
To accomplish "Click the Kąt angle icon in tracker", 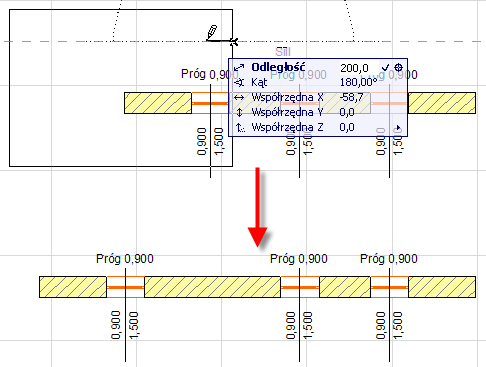I will (239, 82).
